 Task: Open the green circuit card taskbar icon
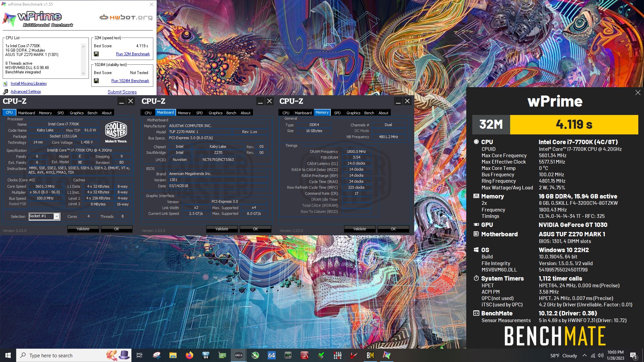[222, 355]
